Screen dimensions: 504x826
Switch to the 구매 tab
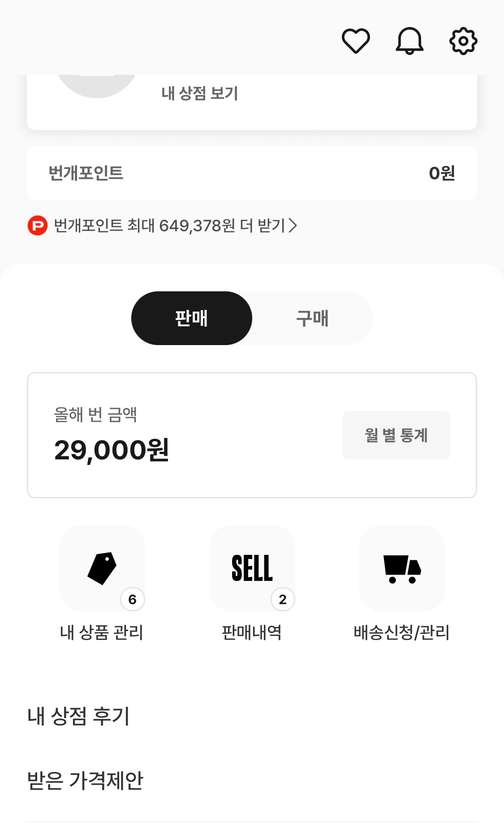tap(312, 318)
